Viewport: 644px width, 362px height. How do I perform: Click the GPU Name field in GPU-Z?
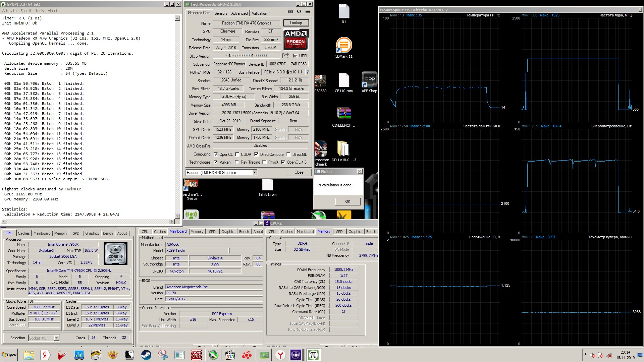(x=247, y=23)
